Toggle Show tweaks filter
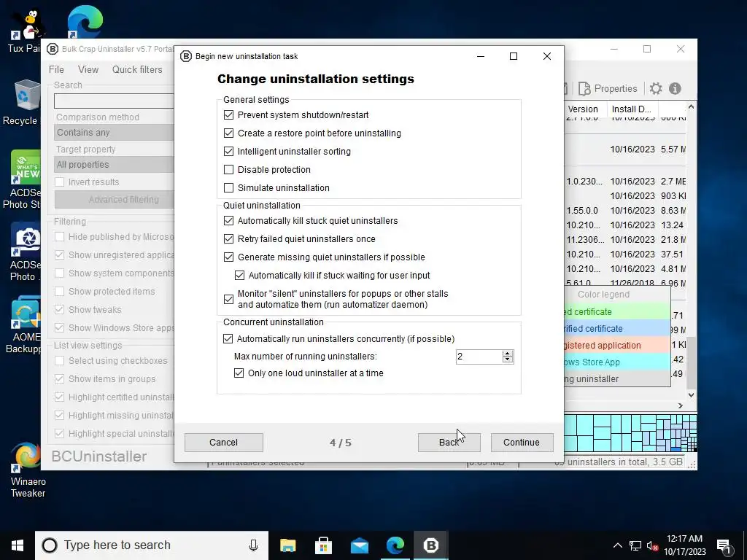 tap(60, 309)
